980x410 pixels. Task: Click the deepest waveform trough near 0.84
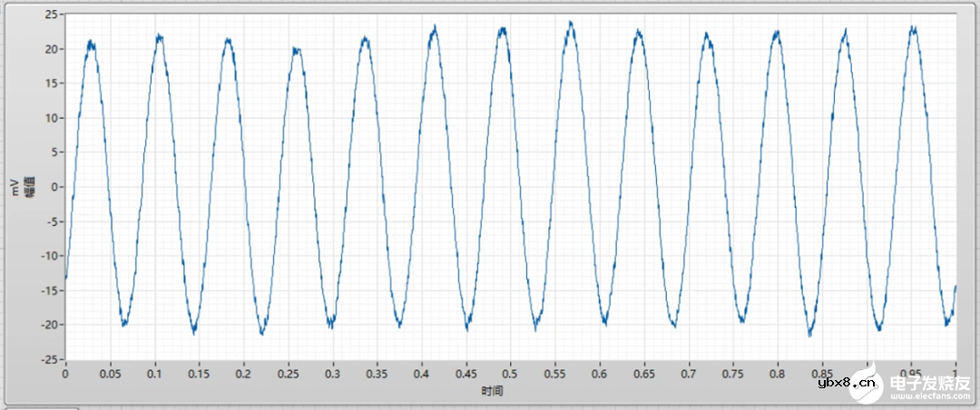click(810, 335)
